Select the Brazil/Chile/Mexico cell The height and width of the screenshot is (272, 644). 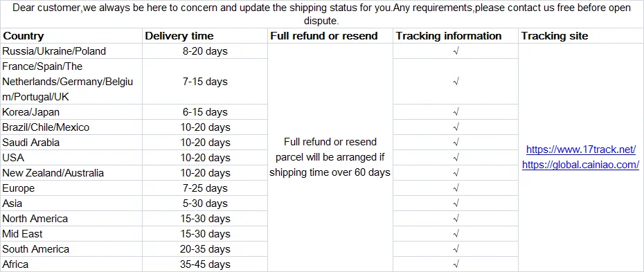71,127
